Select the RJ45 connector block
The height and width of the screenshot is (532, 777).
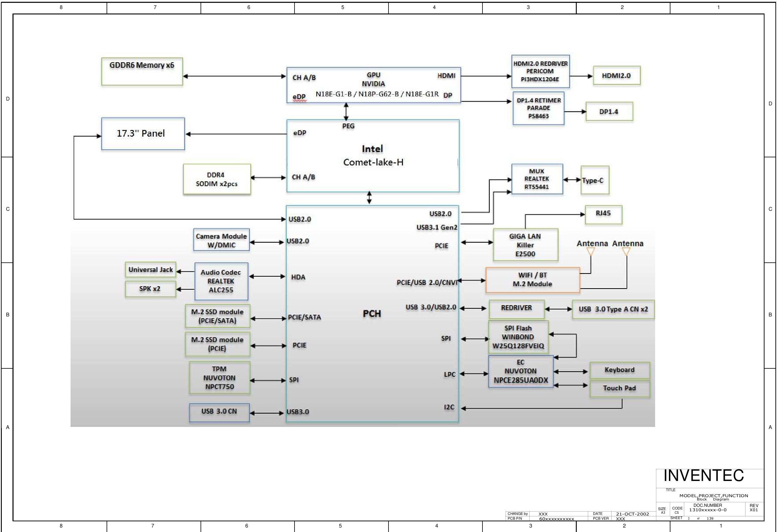pyautogui.click(x=603, y=214)
